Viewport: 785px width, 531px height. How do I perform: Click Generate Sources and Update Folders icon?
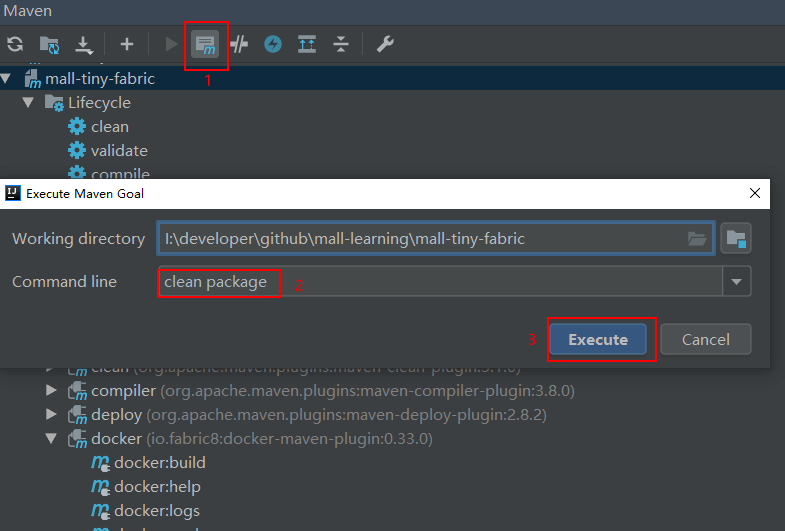[x=49, y=44]
